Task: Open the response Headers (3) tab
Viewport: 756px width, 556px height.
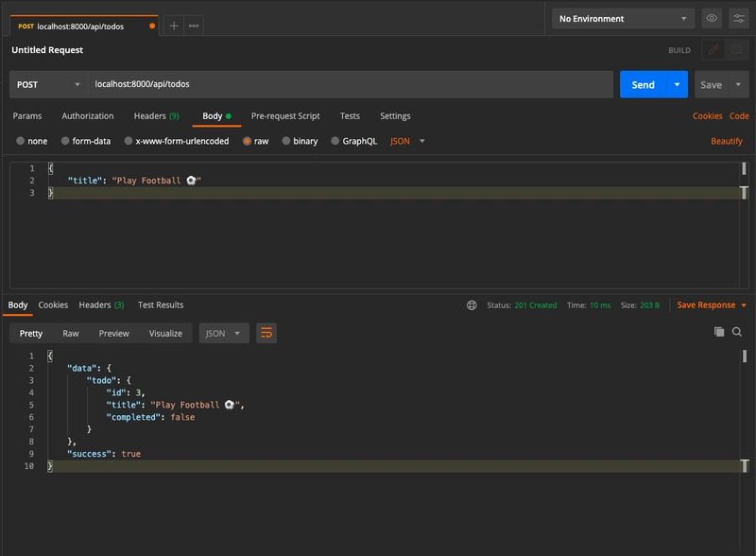Action: pyautogui.click(x=101, y=305)
